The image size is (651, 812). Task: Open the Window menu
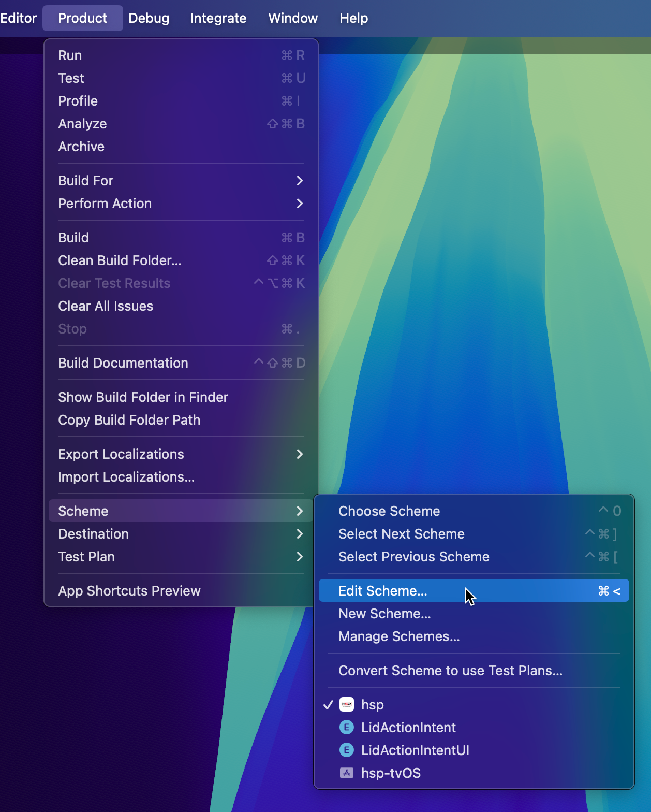(x=293, y=18)
